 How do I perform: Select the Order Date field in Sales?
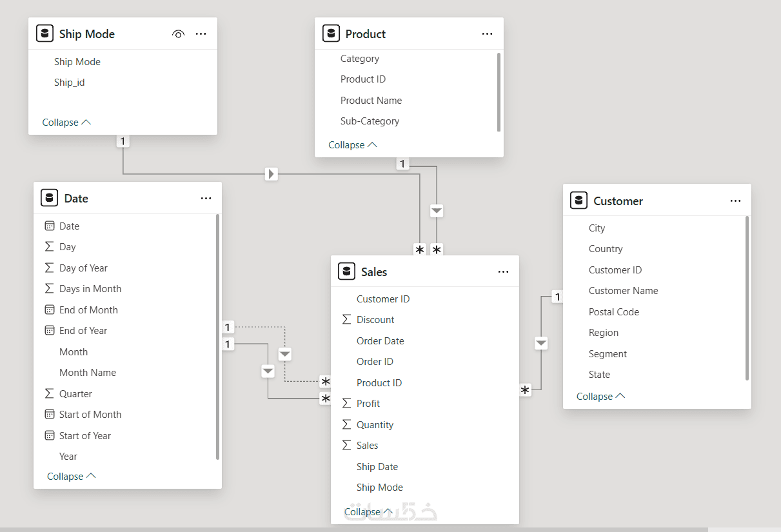[x=381, y=340]
